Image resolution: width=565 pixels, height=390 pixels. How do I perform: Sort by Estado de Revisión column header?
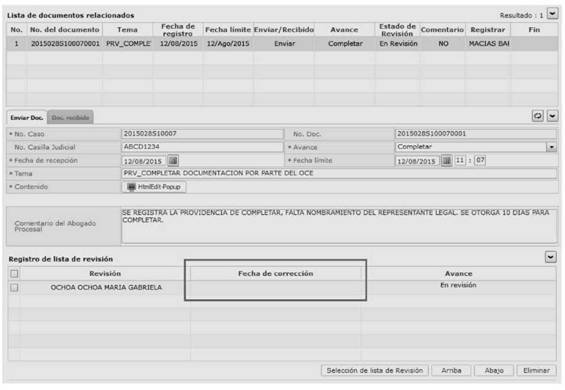pos(397,30)
